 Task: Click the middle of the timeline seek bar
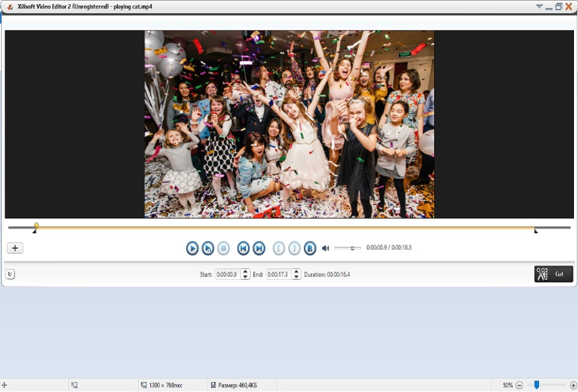(290, 228)
